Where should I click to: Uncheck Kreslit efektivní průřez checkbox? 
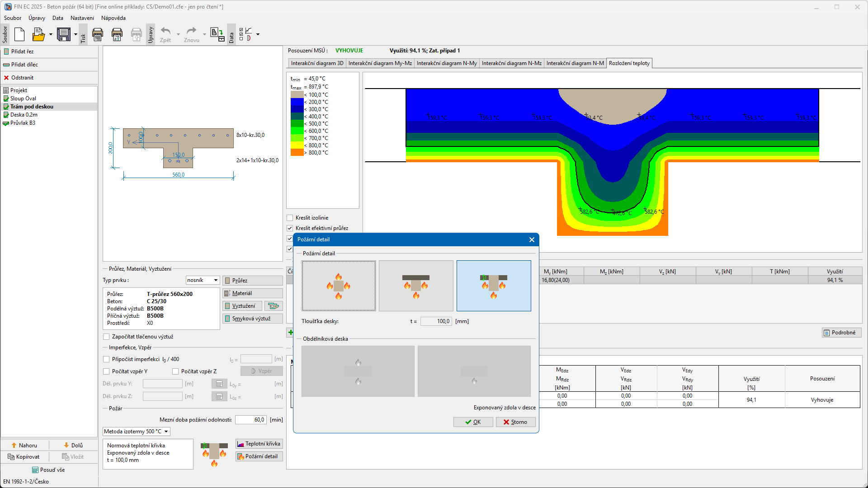coord(290,228)
